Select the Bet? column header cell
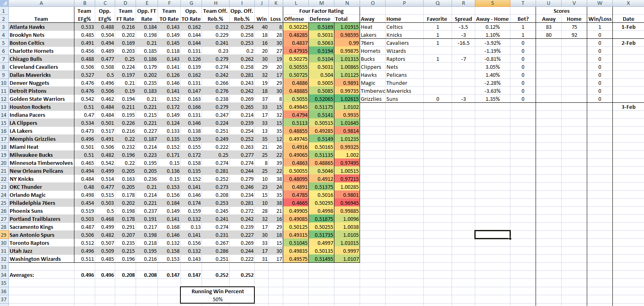The image size is (644, 306). click(x=523, y=19)
